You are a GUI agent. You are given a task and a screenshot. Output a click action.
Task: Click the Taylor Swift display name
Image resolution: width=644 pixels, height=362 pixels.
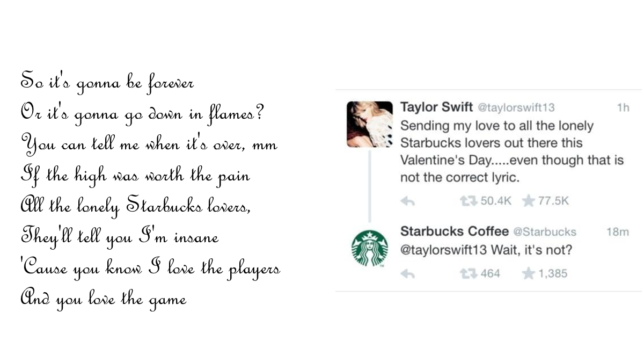coord(436,107)
